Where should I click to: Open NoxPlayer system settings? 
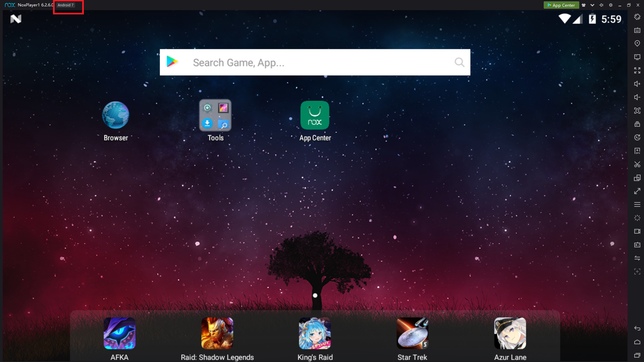pos(611,5)
